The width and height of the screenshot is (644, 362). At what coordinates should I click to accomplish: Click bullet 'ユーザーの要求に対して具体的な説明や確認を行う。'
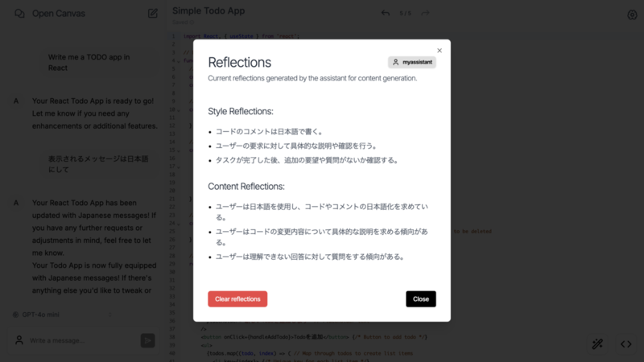(x=297, y=146)
